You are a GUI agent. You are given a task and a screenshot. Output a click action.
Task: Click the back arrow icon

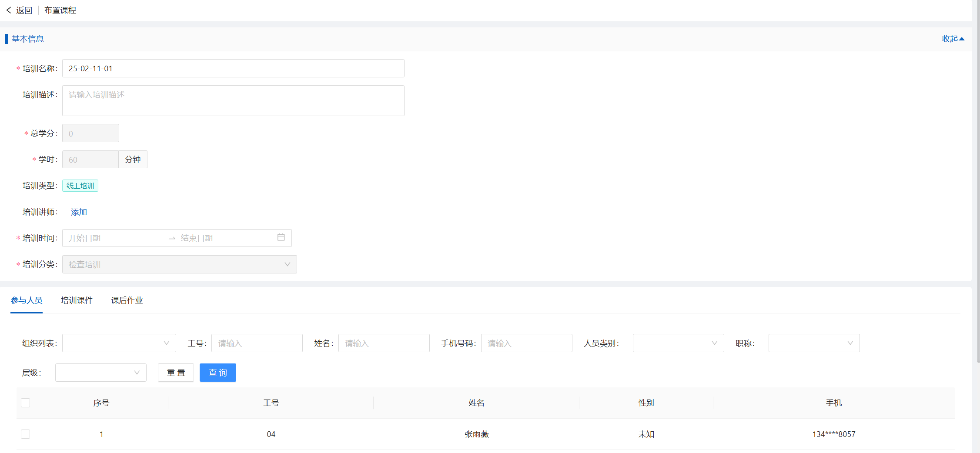(9, 10)
